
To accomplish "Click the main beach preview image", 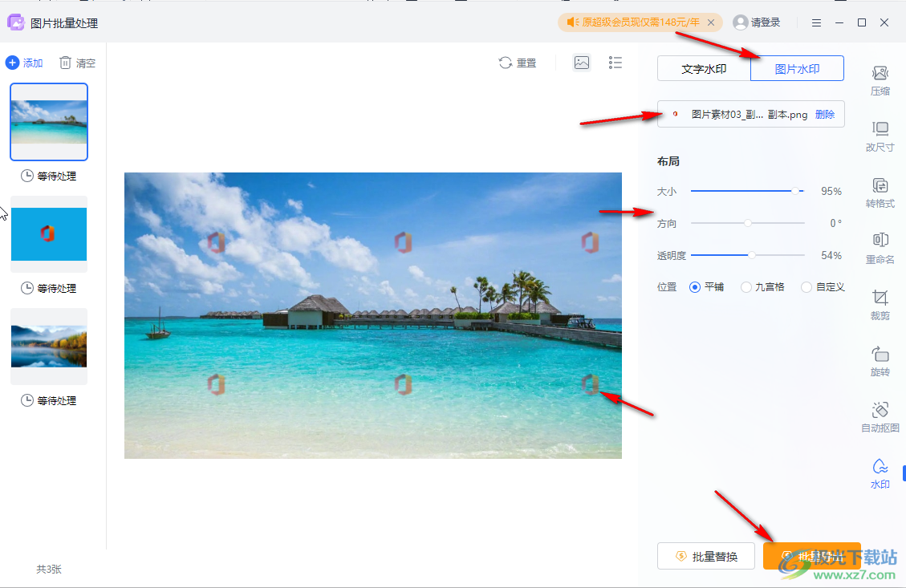I will click(x=373, y=315).
